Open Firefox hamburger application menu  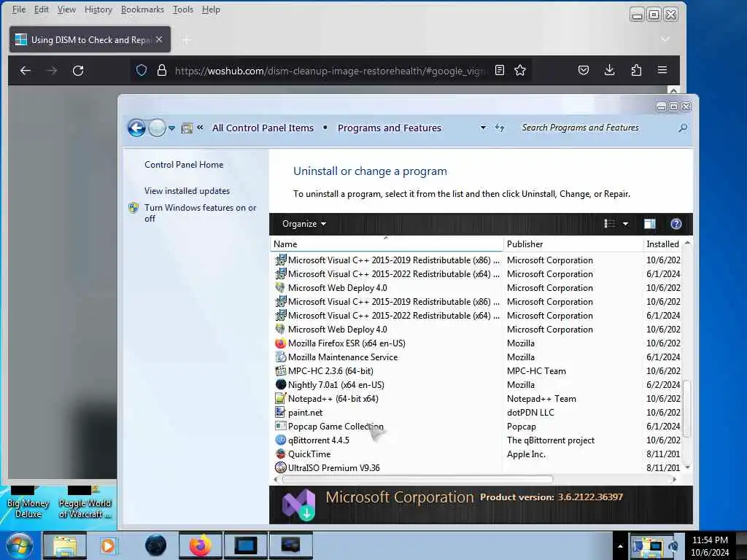[662, 71]
